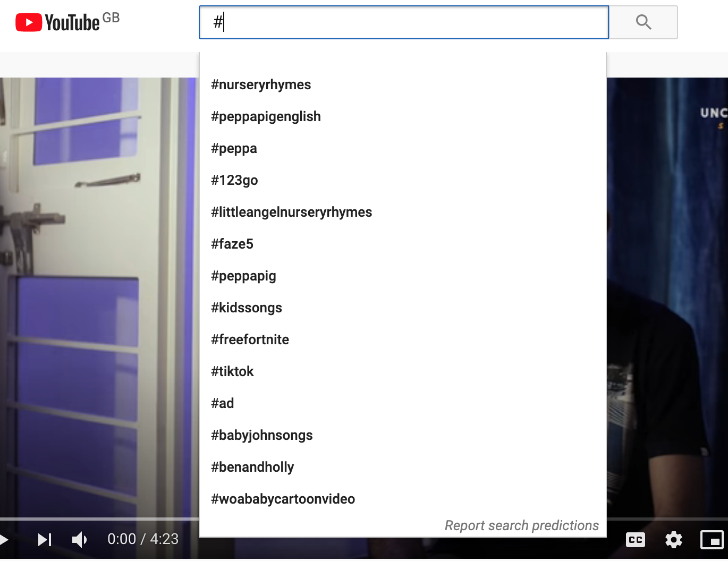Click the YouTube logo
728x561 pixels.
click(57, 22)
